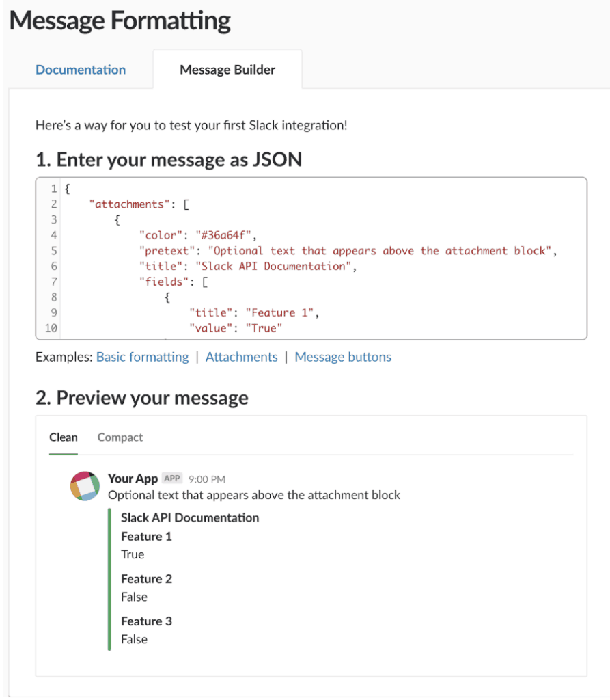Click the Your App avatar icon
This screenshot has height=700, width=610.
(x=85, y=486)
